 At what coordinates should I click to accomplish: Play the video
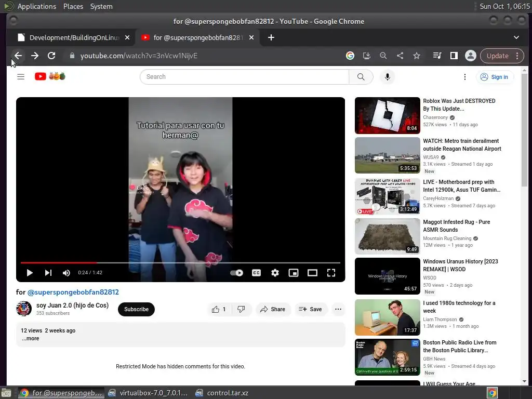pos(30,272)
